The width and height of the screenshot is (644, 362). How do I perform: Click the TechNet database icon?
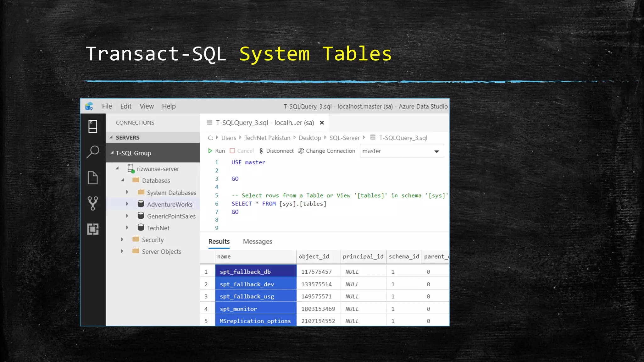point(141,228)
